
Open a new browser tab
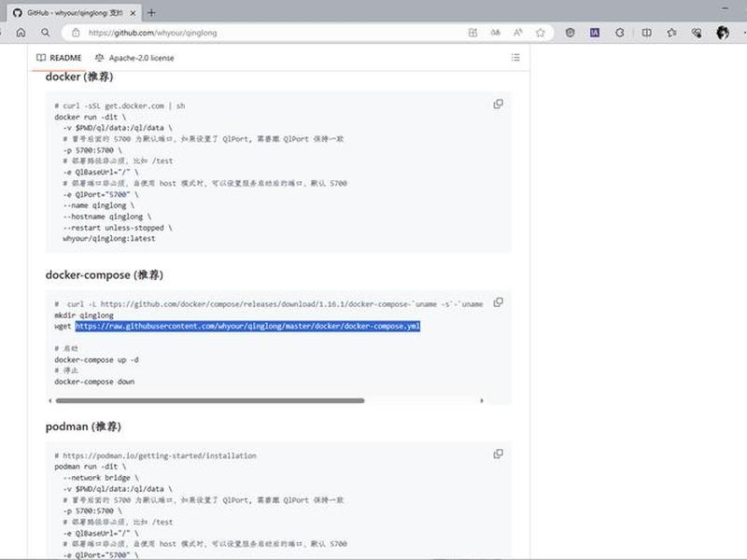click(151, 13)
